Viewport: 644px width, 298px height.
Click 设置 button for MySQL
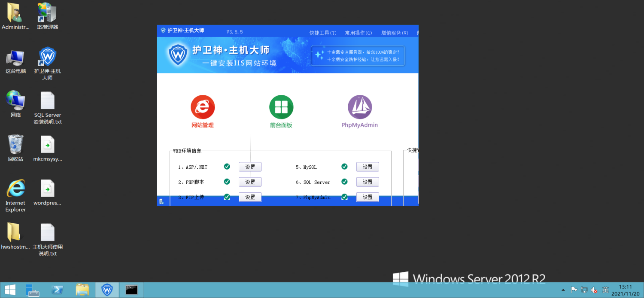(368, 167)
